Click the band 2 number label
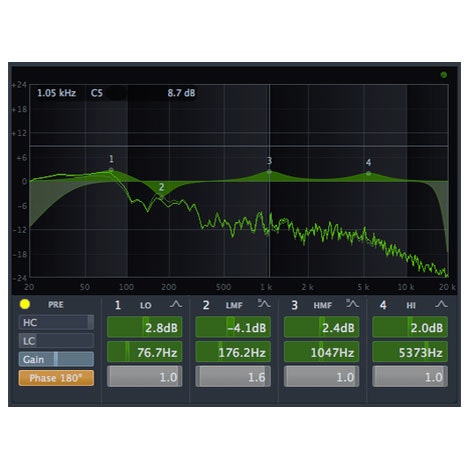The width and height of the screenshot is (469, 469). point(206,305)
